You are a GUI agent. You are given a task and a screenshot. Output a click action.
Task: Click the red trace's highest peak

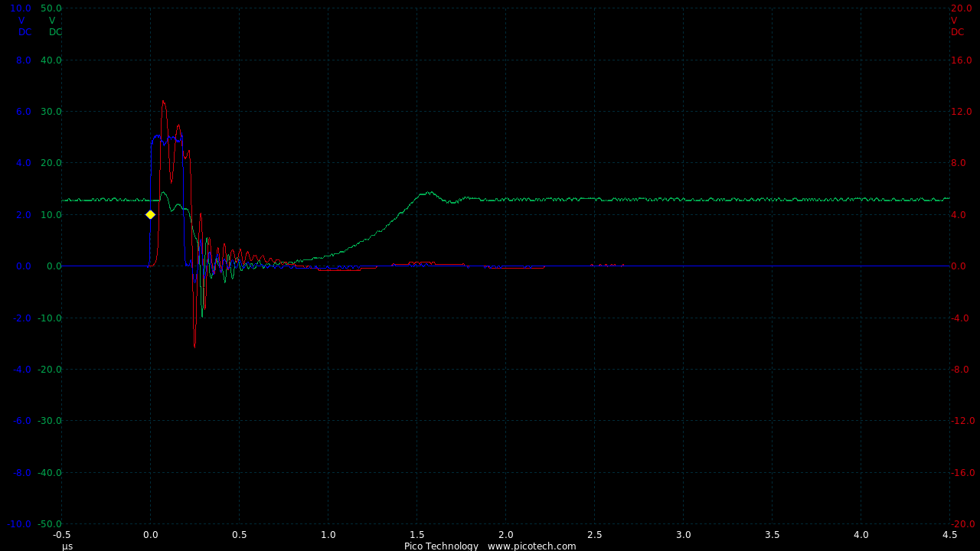(163, 101)
